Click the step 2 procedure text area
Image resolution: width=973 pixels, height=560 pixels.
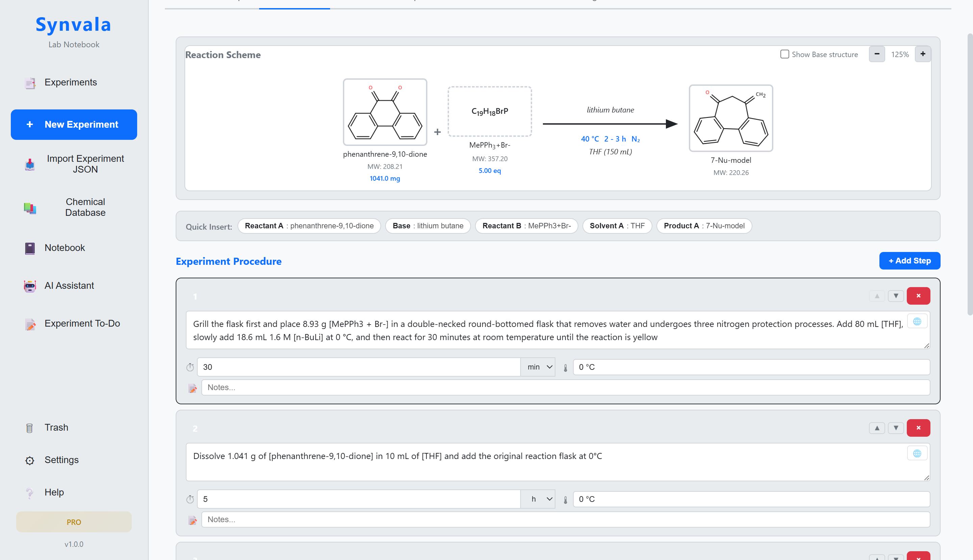click(x=558, y=462)
